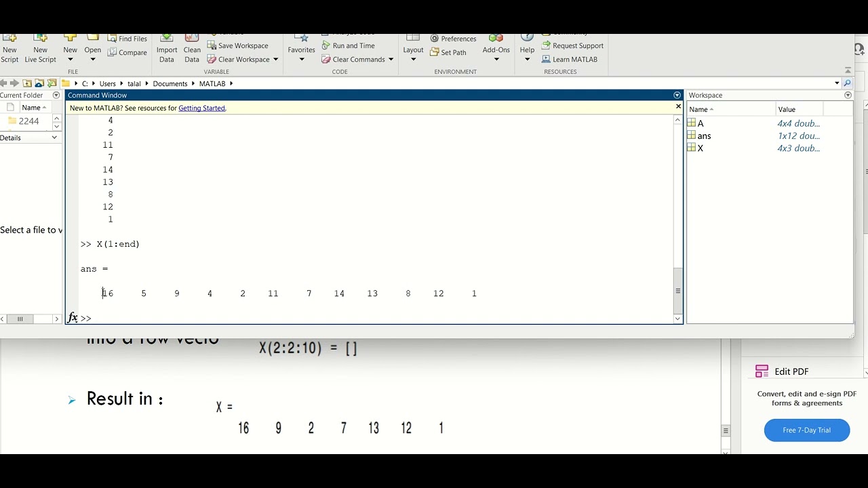
Task: Click Command Window scrollbar down arrow
Action: [x=677, y=319]
